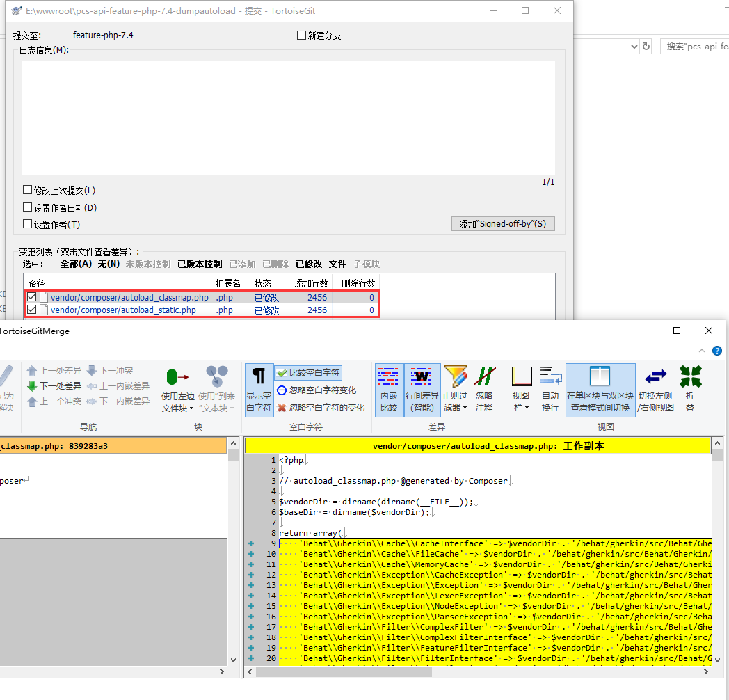Expand the use left block (使用左边文件块) dropdown
The height and width of the screenshot is (700, 729).
pos(178,408)
